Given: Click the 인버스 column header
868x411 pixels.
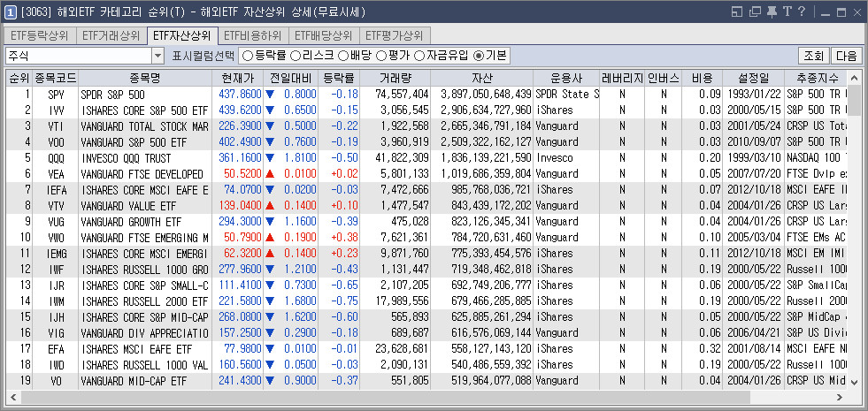Looking at the screenshot, I should pos(664,78).
